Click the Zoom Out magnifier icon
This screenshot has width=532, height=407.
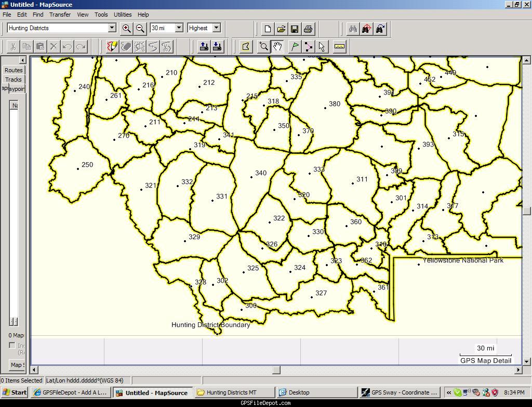pyautogui.click(x=140, y=29)
